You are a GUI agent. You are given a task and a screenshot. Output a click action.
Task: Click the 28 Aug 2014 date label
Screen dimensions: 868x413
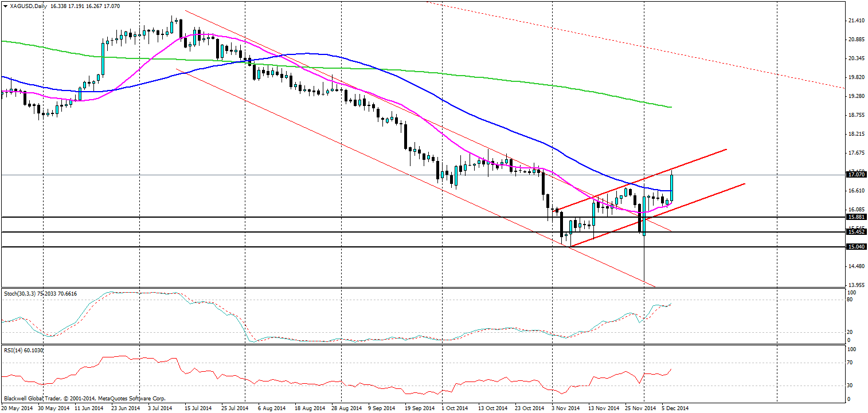coord(346,408)
